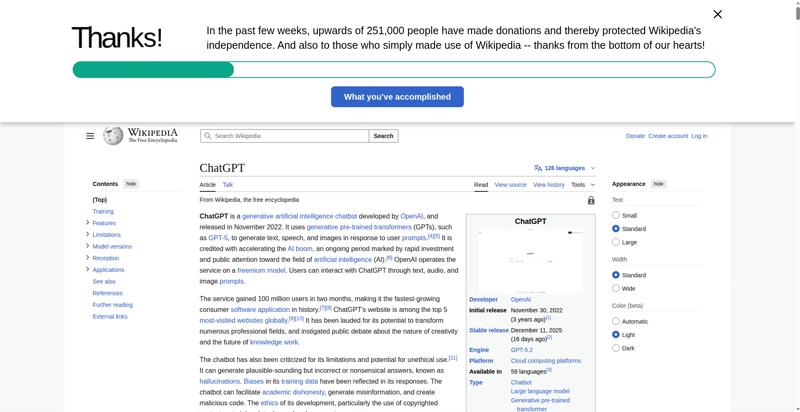The height and width of the screenshot is (412, 800).
Task: Click the donation progress bar
Action: [x=393, y=70]
